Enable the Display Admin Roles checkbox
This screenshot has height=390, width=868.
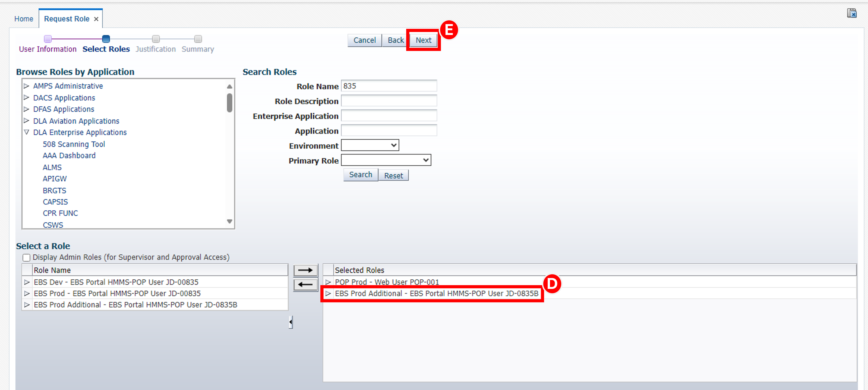(27, 258)
